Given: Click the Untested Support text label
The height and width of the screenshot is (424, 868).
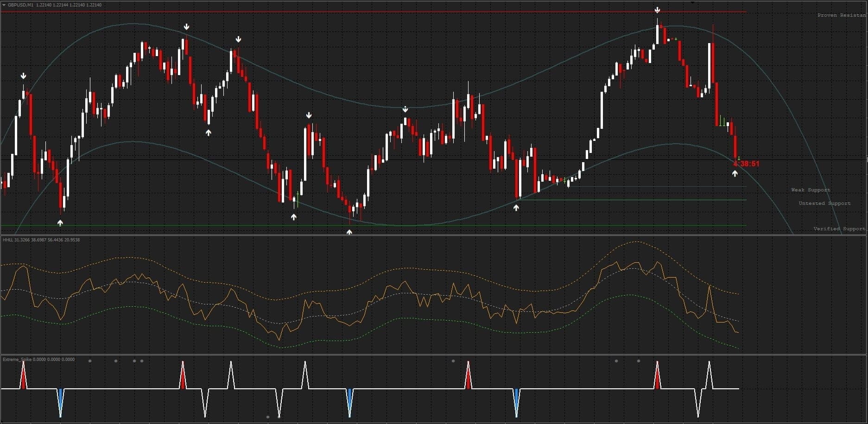Looking at the screenshot, I should (x=825, y=203).
